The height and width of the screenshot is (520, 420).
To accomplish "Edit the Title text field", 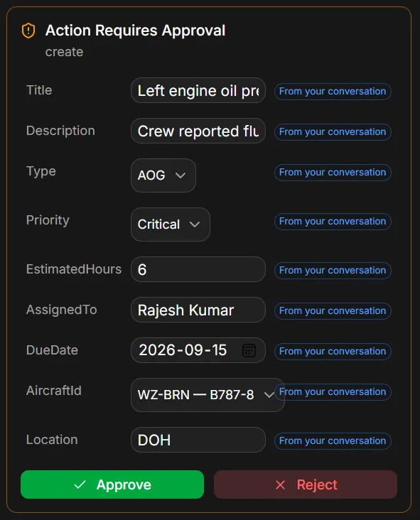I will pos(198,90).
